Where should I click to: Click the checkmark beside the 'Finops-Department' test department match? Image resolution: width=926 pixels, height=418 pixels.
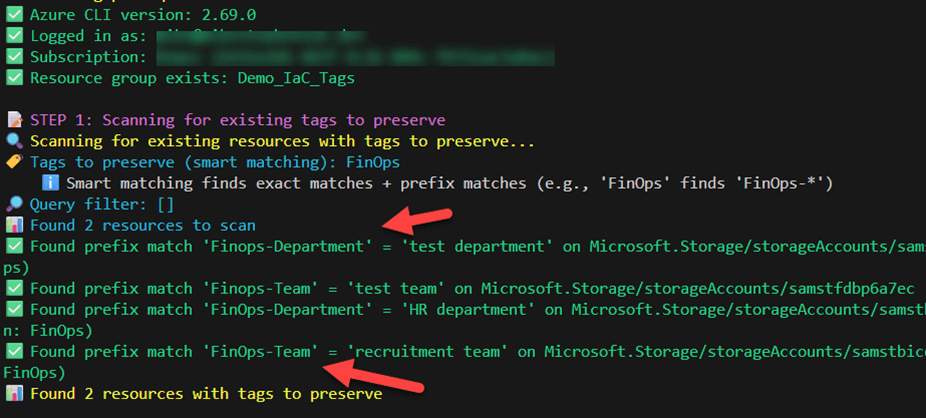coord(14,246)
